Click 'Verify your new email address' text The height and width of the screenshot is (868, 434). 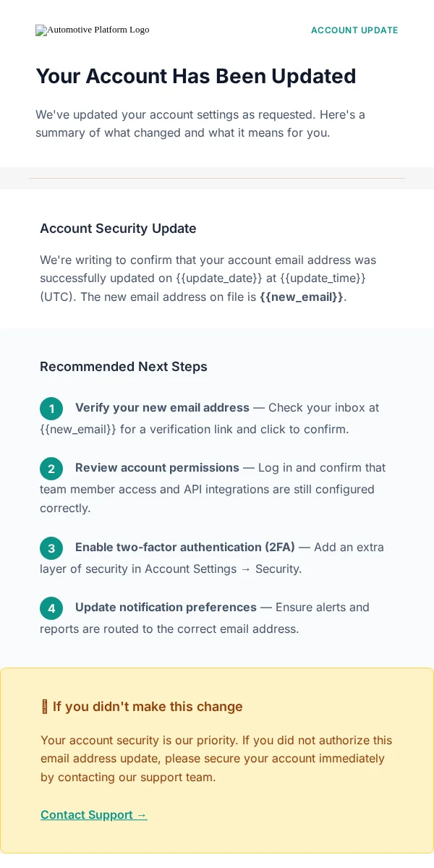coord(162,407)
